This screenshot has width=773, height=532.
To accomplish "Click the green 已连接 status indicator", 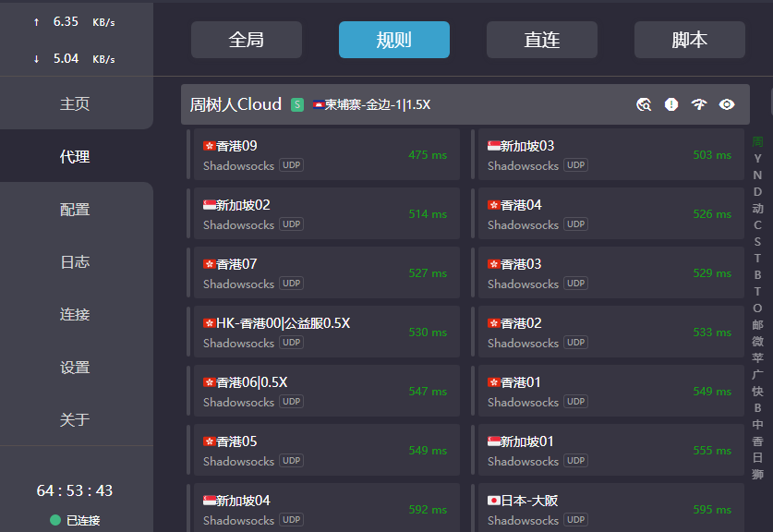I will coord(76,520).
